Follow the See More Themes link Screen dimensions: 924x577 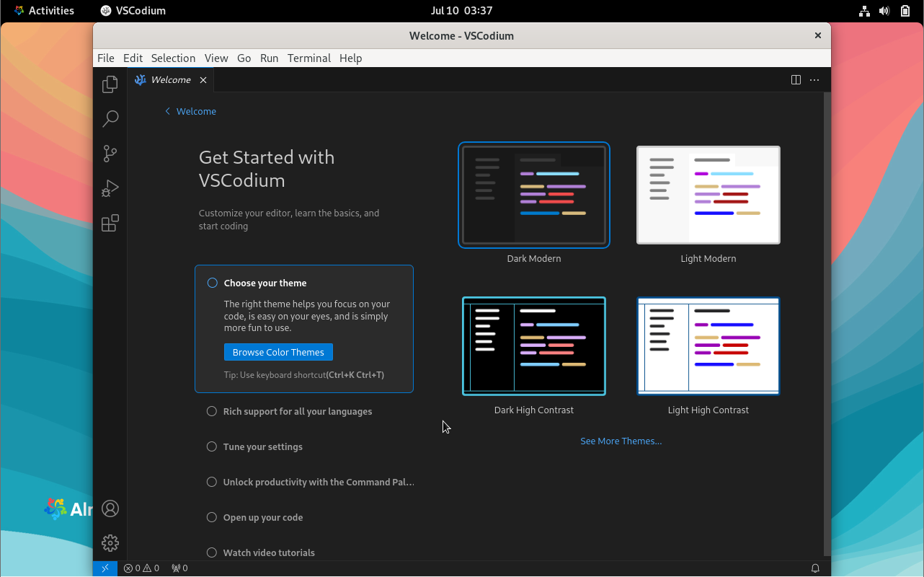(x=621, y=441)
